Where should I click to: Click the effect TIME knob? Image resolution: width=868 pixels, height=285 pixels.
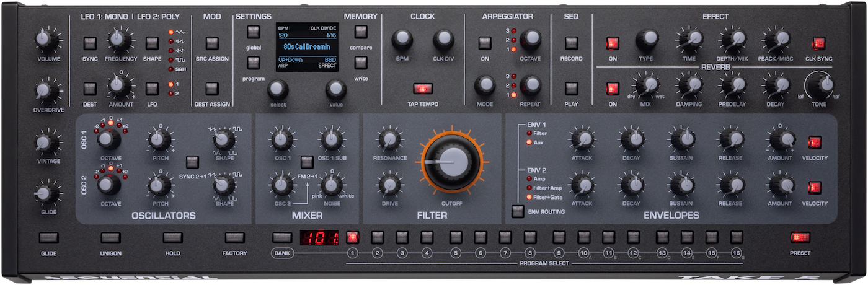(689, 40)
